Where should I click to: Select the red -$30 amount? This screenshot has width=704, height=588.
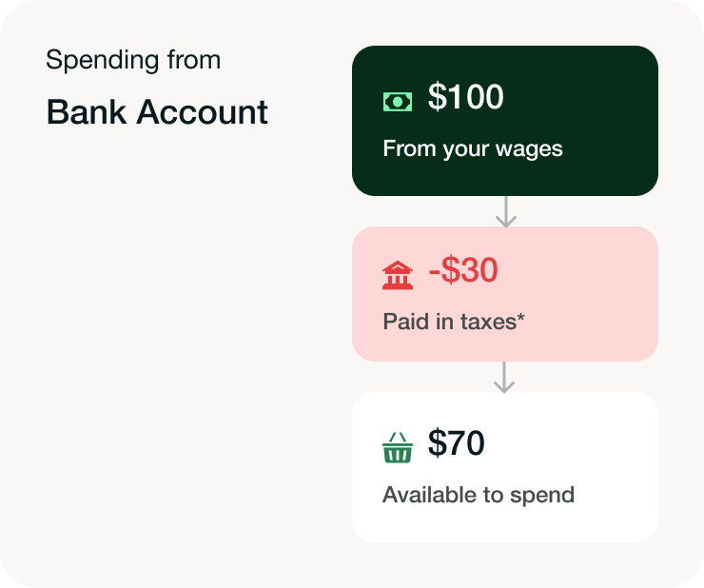[463, 271]
